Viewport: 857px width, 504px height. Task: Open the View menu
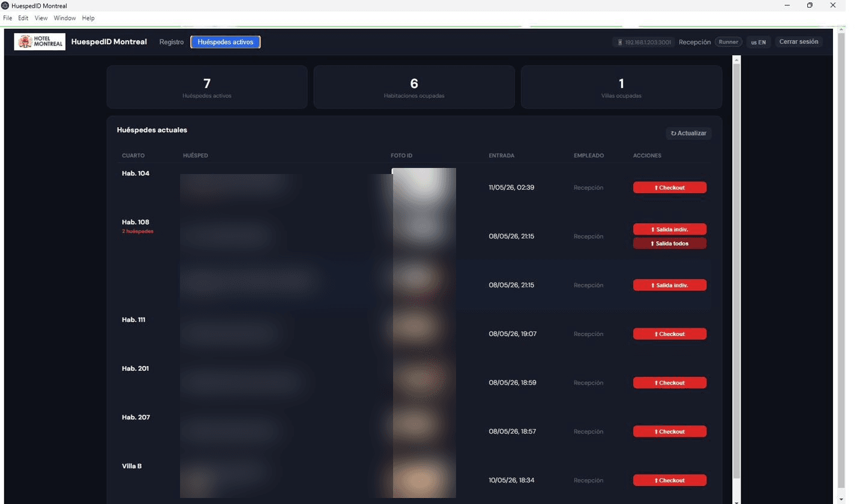(41, 18)
